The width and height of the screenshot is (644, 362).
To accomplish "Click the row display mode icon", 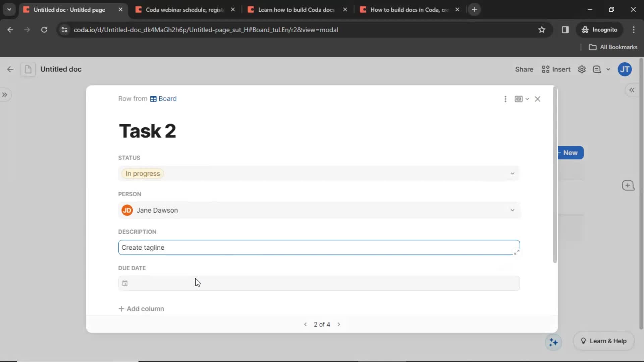I will click(x=518, y=99).
